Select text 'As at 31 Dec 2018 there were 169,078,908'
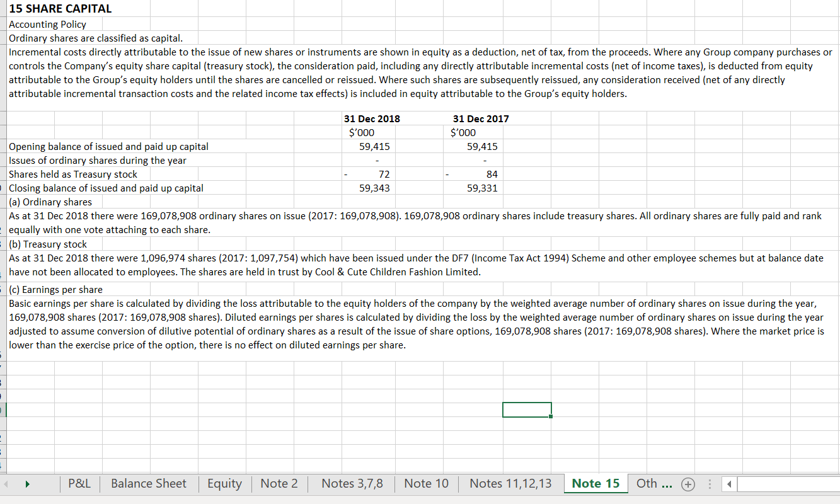 [x=415, y=222]
